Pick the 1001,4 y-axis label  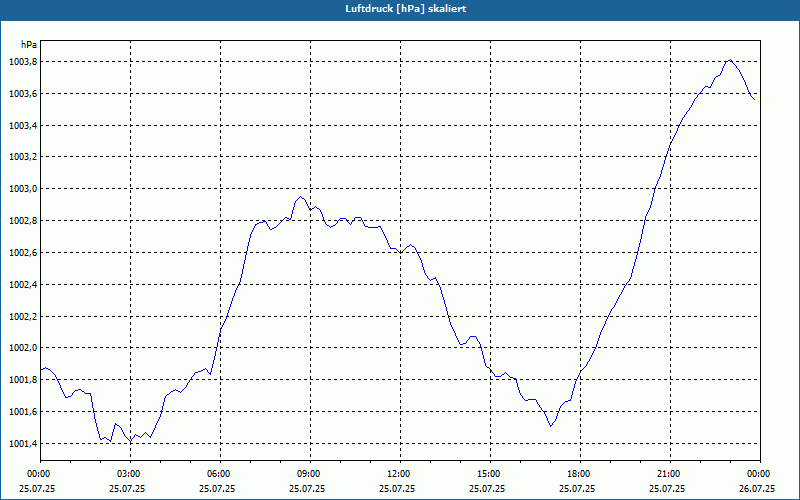tap(22, 443)
